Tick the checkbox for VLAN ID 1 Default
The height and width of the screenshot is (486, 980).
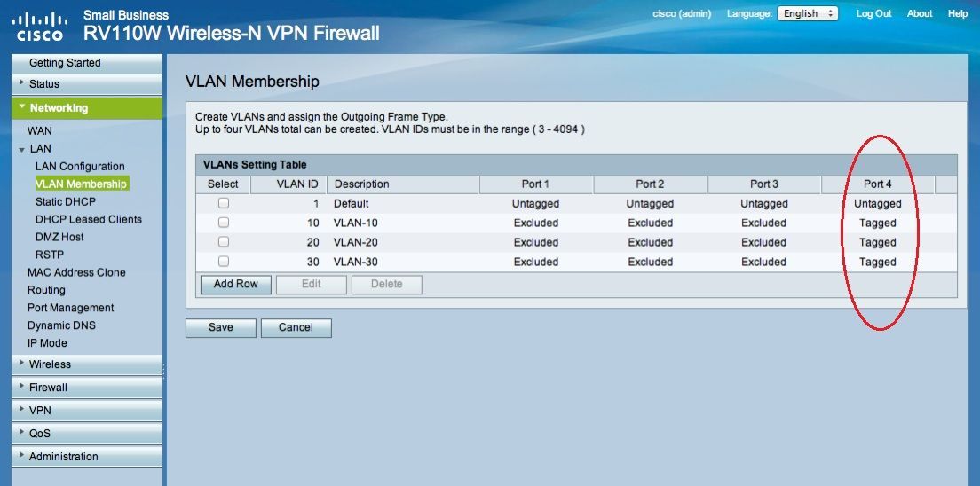click(x=223, y=203)
